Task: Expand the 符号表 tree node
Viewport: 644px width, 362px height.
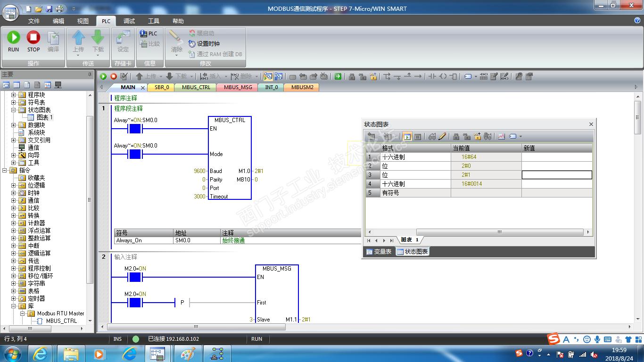Action: (x=14, y=102)
